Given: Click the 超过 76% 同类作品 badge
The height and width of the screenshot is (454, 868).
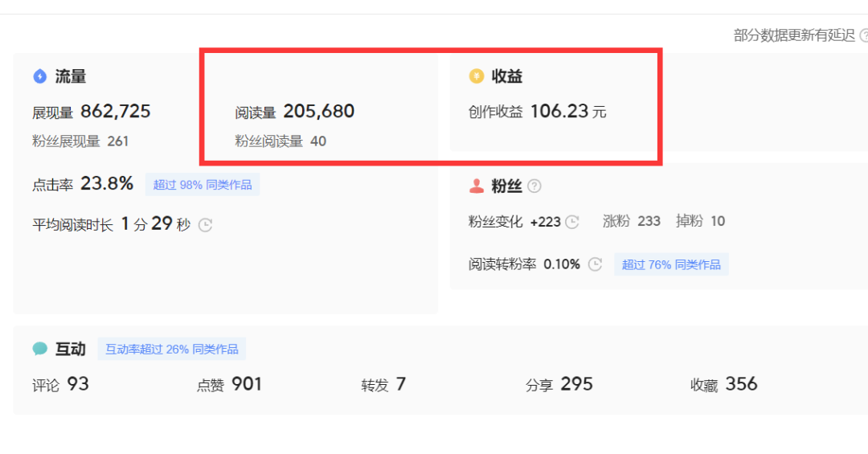Looking at the screenshot, I should (671, 264).
